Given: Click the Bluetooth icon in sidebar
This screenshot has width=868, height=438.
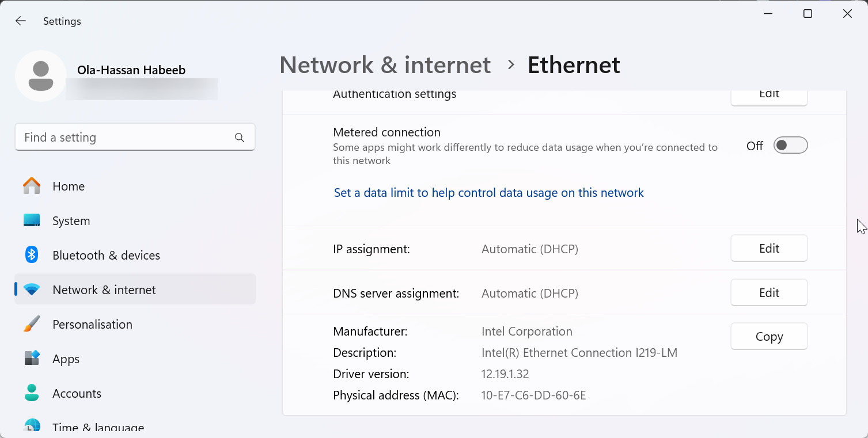Looking at the screenshot, I should coord(32,255).
